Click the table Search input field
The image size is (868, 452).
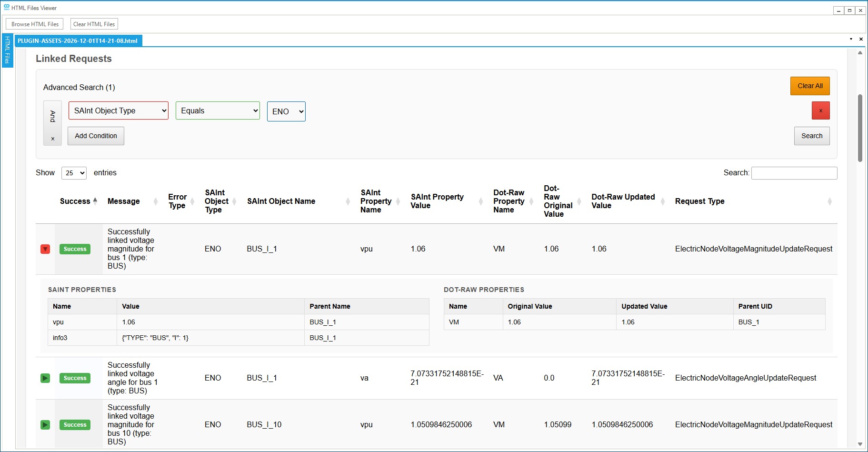tap(794, 173)
